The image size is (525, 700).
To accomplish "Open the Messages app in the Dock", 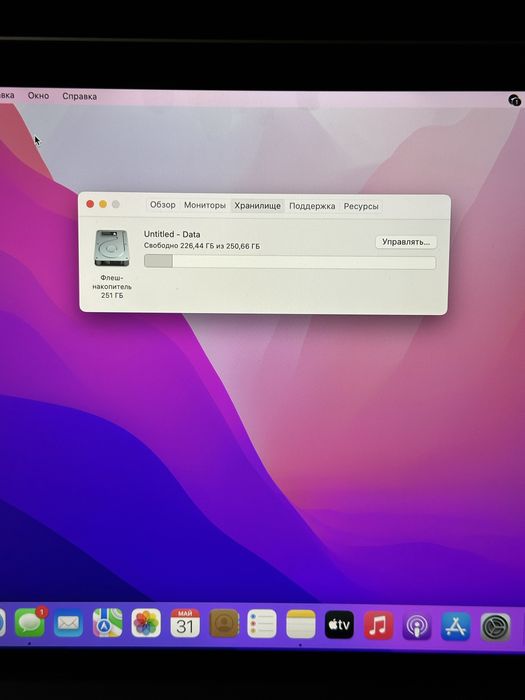I will click(30, 623).
